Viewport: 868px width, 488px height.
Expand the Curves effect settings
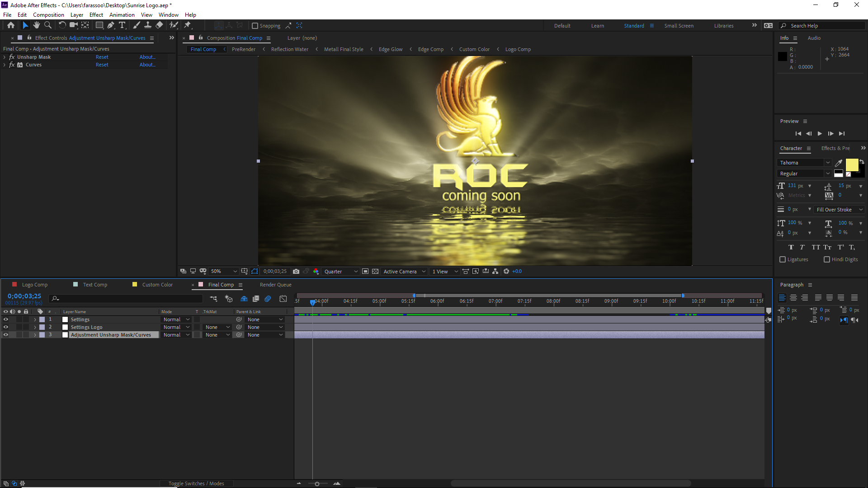[x=6, y=64]
